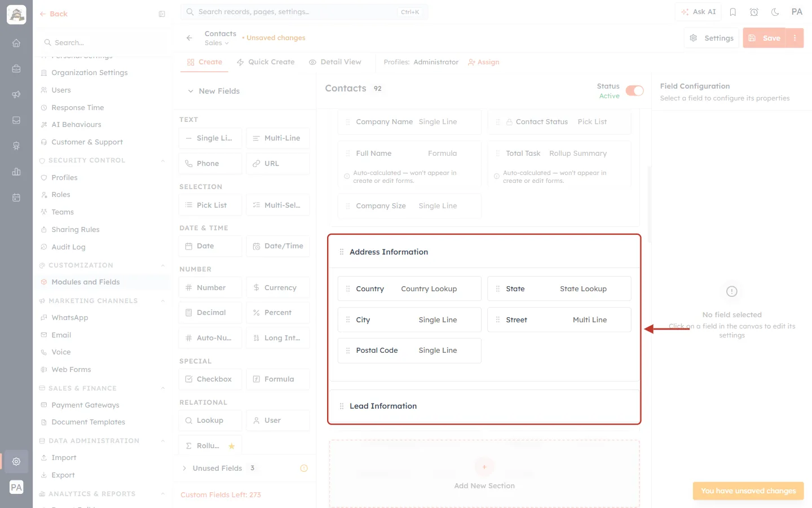Switch to dark mode moon icon
812x508 pixels.
point(775,12)
